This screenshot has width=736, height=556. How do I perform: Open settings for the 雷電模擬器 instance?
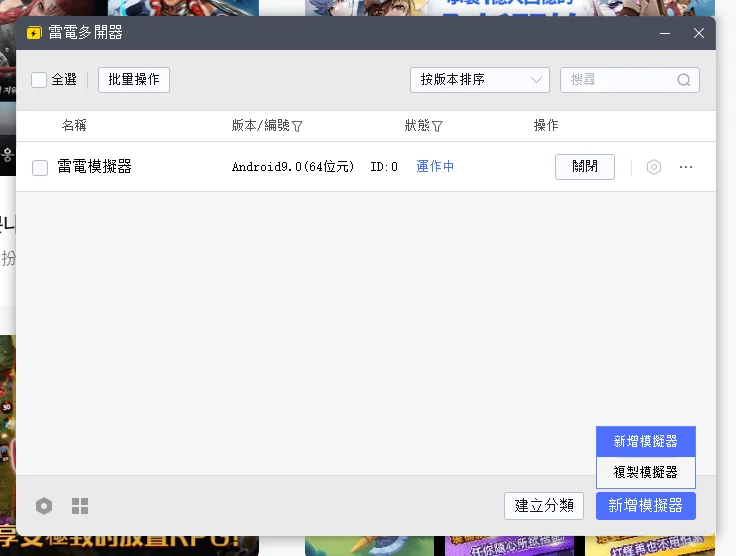tap(653, 167)
